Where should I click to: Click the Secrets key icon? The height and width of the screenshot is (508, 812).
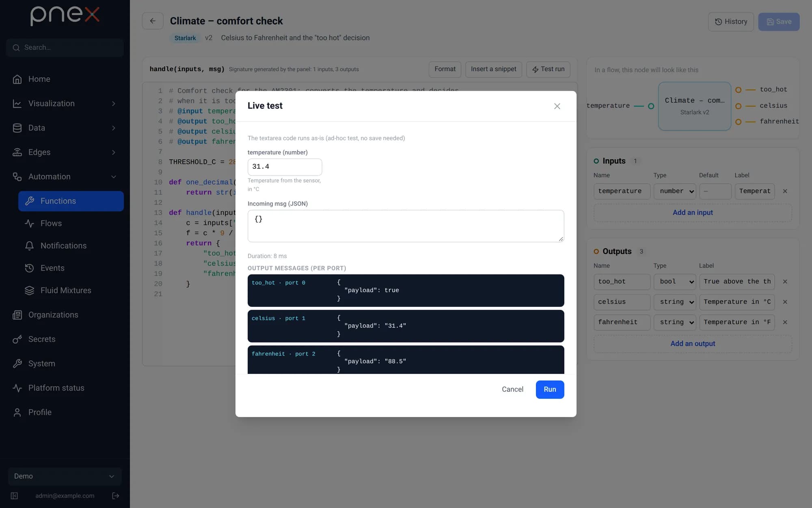[x=17, y=339]
